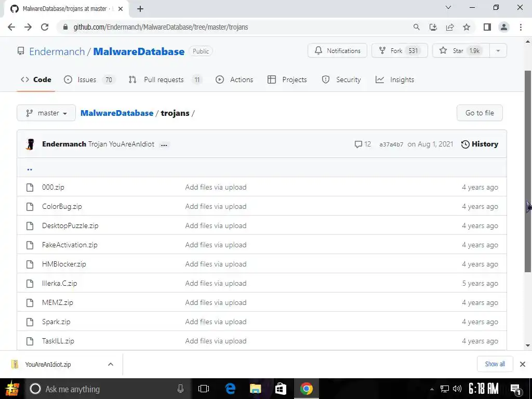Open the 000.zip file
Viewport: 532px width, 399px height.
pyautogui.click(x=53, y=187)
